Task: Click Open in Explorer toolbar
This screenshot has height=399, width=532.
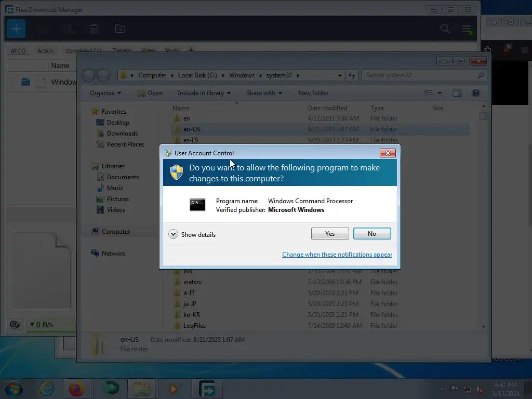Action: coord(150,93)
